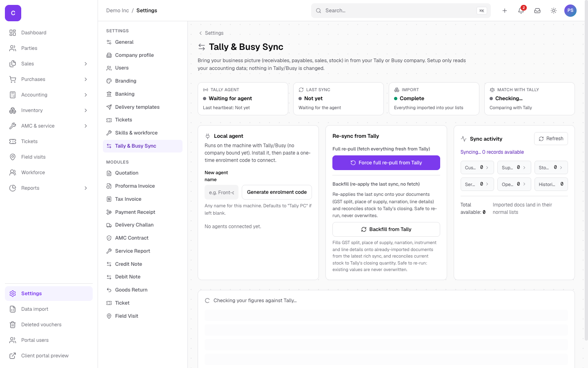Select Tally & Busy Sync menu item
Viewport: 588px width, 368px height.
[x=143, y=146]
